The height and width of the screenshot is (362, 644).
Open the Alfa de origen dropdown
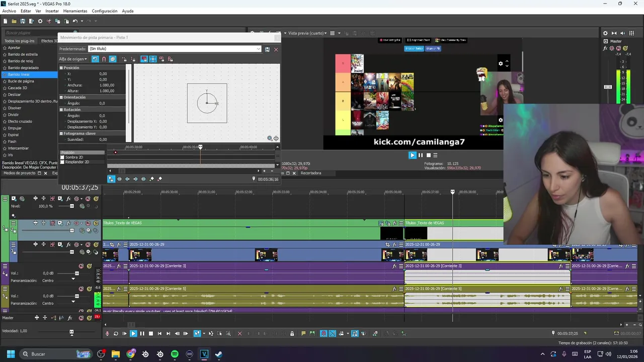click(x=73, y=59)
